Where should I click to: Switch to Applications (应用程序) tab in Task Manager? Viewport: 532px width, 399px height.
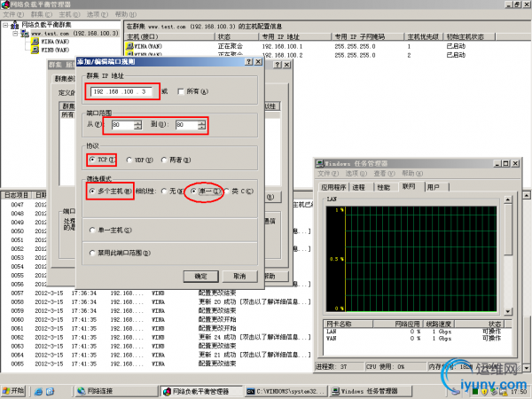pyautogui.click(x=333, y=187)
